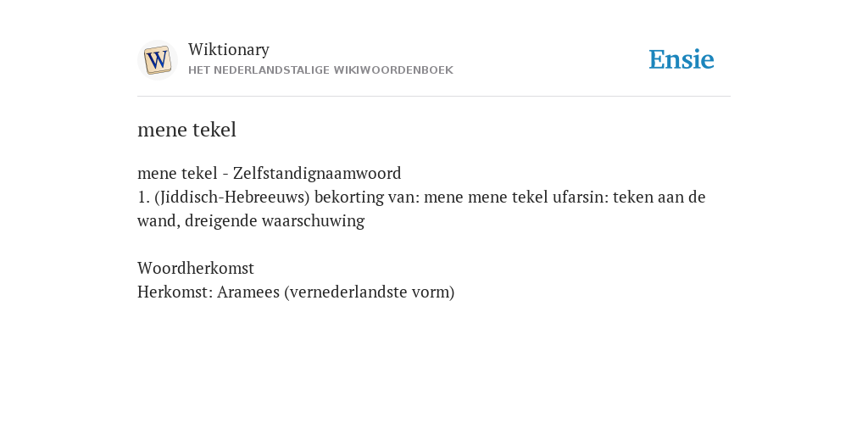Click the 'mene tekel - Zelfstandignaamwoord' line
This screenshot has height=434, width=868.
point(269,173)
